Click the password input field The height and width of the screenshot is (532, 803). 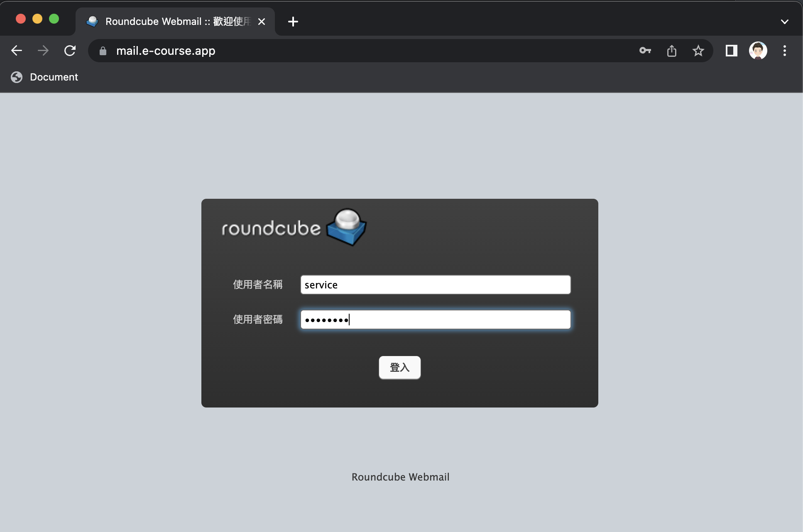pyautogui.click(x=436, y=320)
